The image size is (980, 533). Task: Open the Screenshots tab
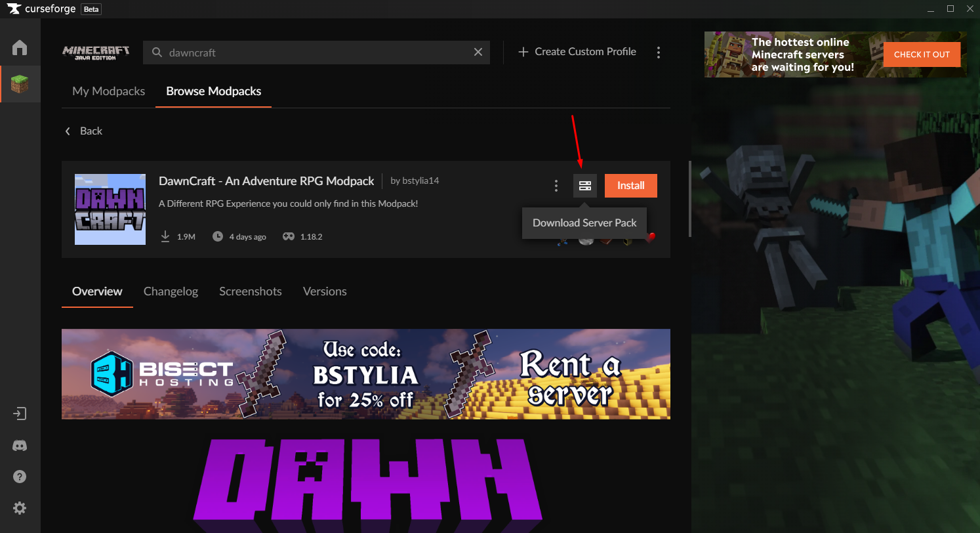pyautogui.click(x=251, y=291)
